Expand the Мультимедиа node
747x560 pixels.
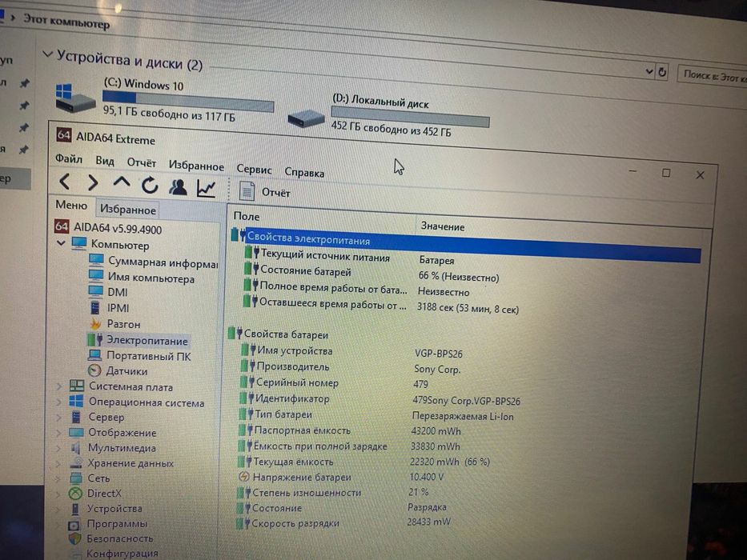click(58, 448)
